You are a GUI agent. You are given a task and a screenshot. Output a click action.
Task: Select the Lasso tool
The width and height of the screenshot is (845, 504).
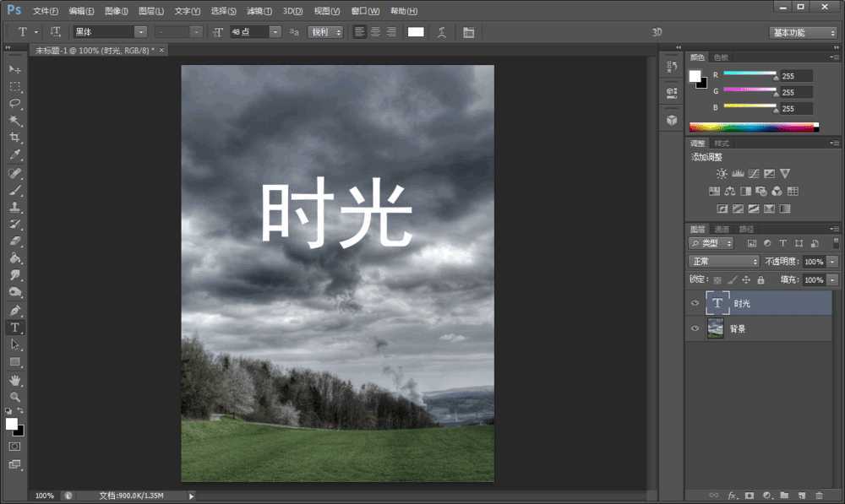[14, 103]
